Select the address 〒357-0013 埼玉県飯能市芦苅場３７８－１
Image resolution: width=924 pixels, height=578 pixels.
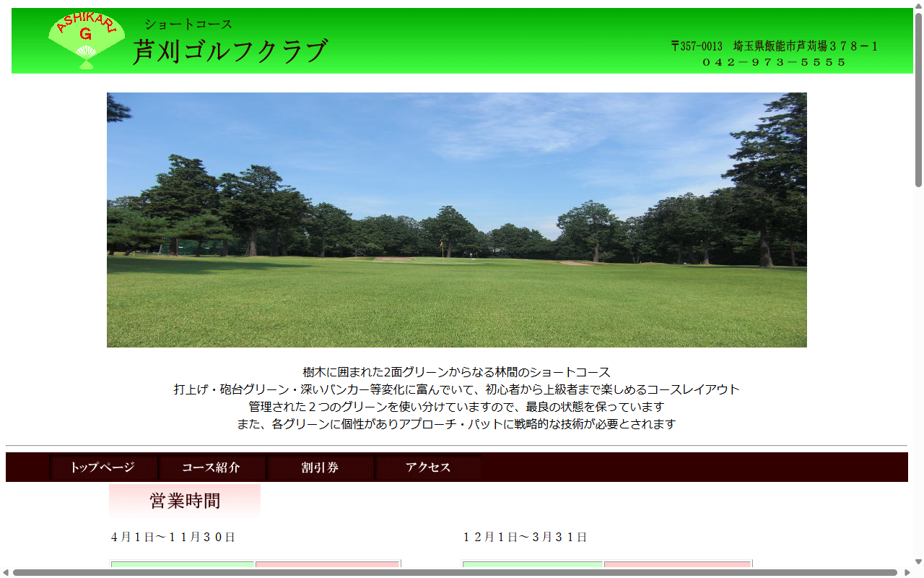[x=774, y=46]
